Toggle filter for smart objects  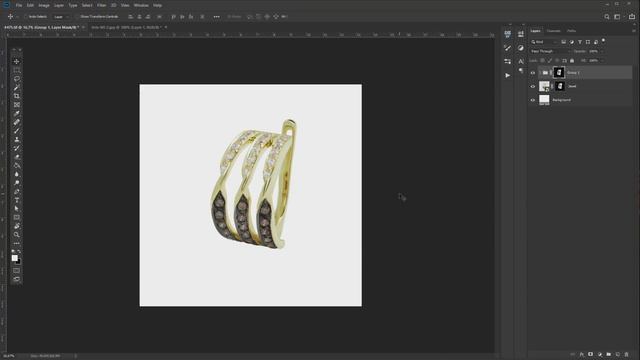click(x=596, y=42)
